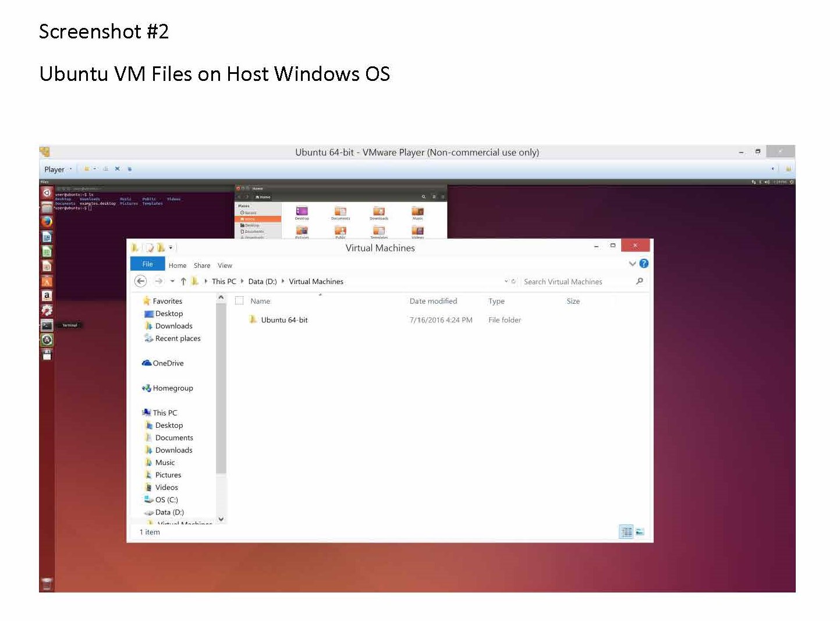The width and height of the screenshot is (840, 621).
Task: Open Downloads folder in Ubuntu Files window
Action: [379, 213]
